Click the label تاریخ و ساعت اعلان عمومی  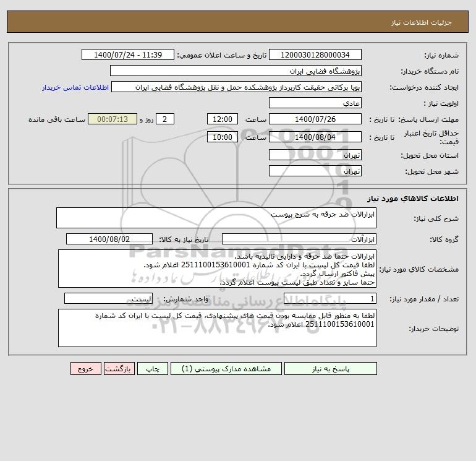pyautogui.click(x=221, y=55)
